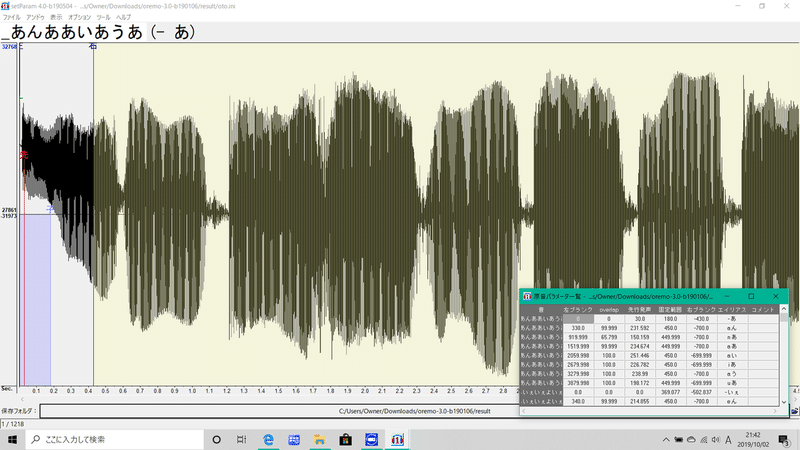800x450 pixels.
Task: Open network settings from the tray Wi-Fi icon
Action: click(x=704, y=440)
